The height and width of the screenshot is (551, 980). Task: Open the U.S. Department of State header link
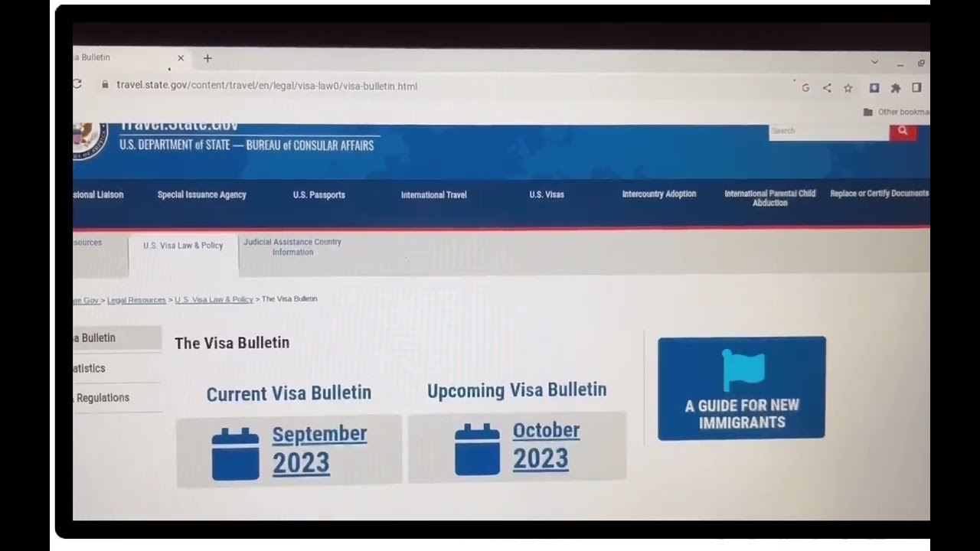click(x=247, y=145)
